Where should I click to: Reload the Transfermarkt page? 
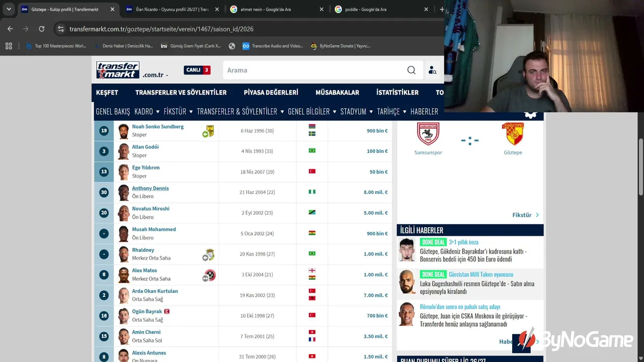point(42,29)
